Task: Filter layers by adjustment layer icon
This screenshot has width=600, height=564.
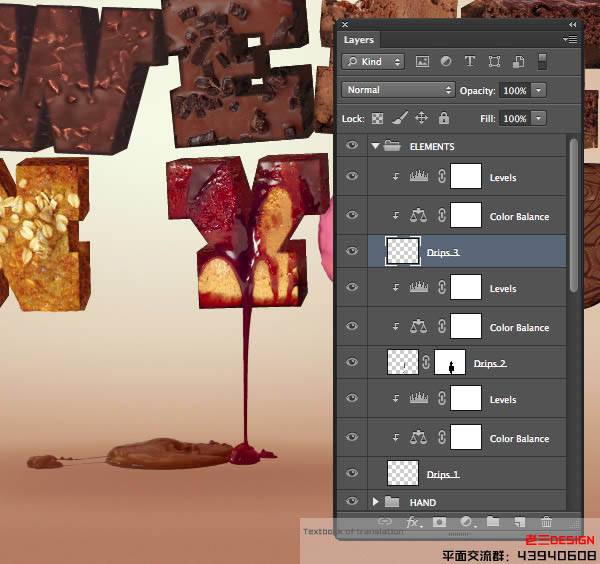Action: pos(446,61)
